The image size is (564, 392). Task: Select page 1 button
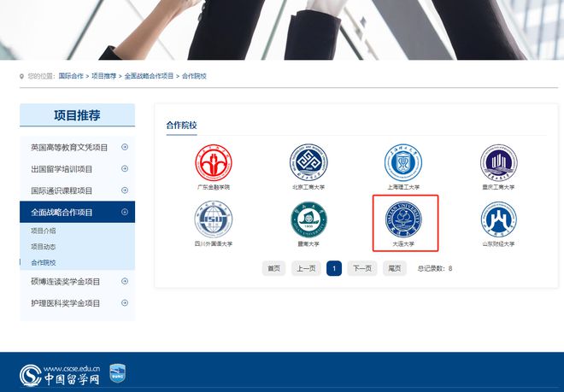334,268
